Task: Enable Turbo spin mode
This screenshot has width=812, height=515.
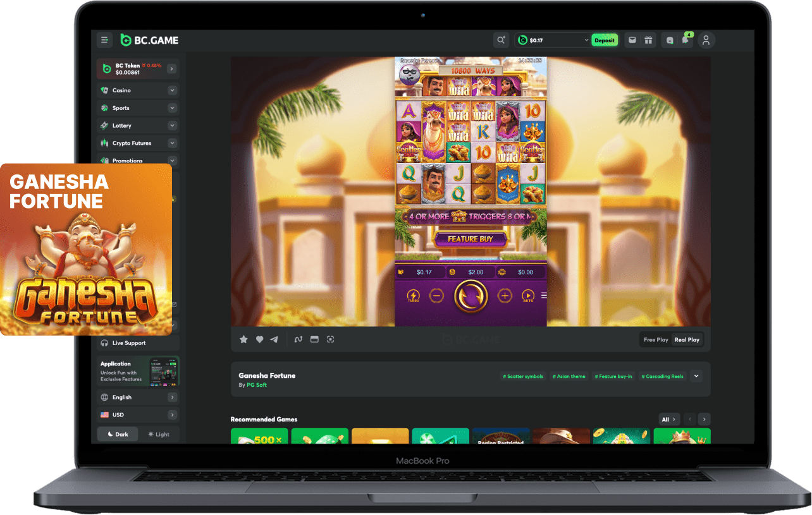Action: click(x=413, y=296)
